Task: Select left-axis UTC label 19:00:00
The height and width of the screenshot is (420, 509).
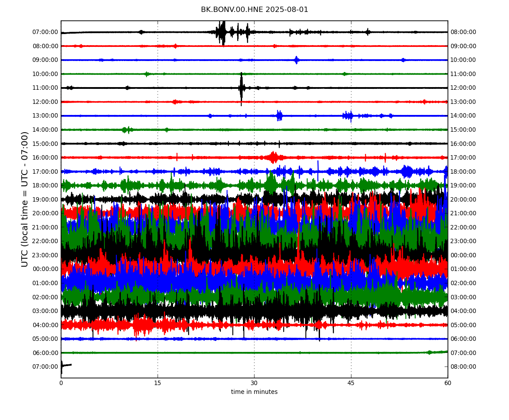Action: click(46, 199)
